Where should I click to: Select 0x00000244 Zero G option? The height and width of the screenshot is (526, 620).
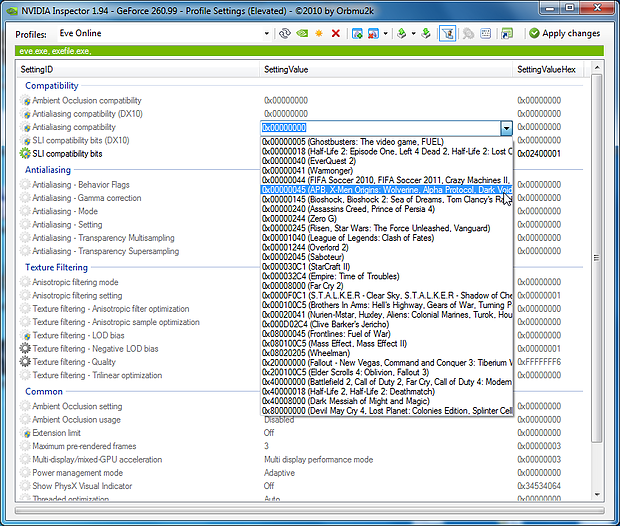click(387, 219)
